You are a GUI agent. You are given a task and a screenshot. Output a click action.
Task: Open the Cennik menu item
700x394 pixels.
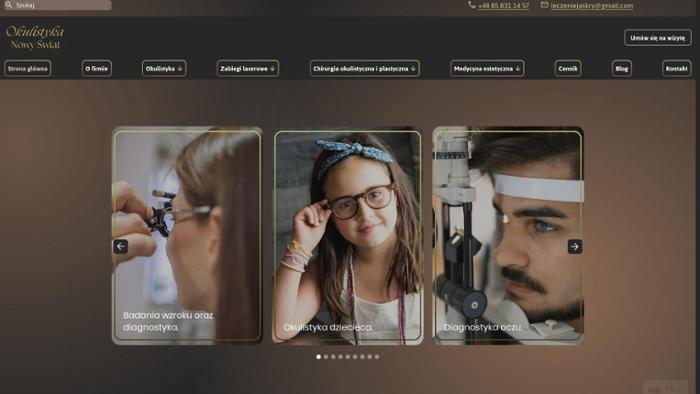568,69
